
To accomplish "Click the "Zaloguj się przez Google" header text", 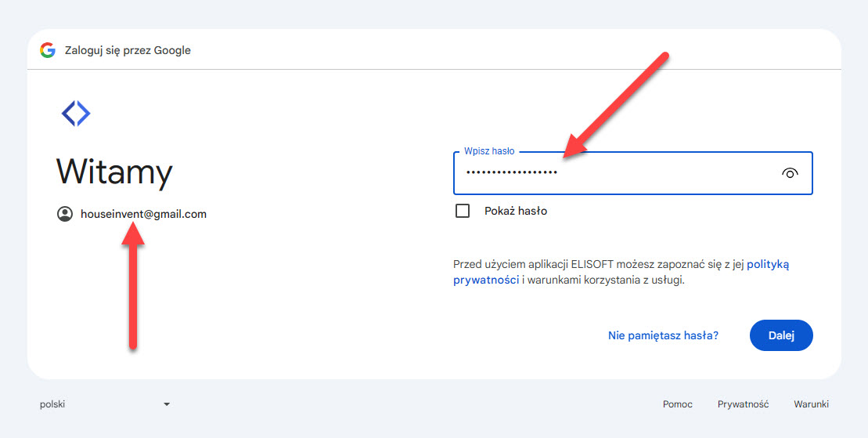I will coord(128,50).
